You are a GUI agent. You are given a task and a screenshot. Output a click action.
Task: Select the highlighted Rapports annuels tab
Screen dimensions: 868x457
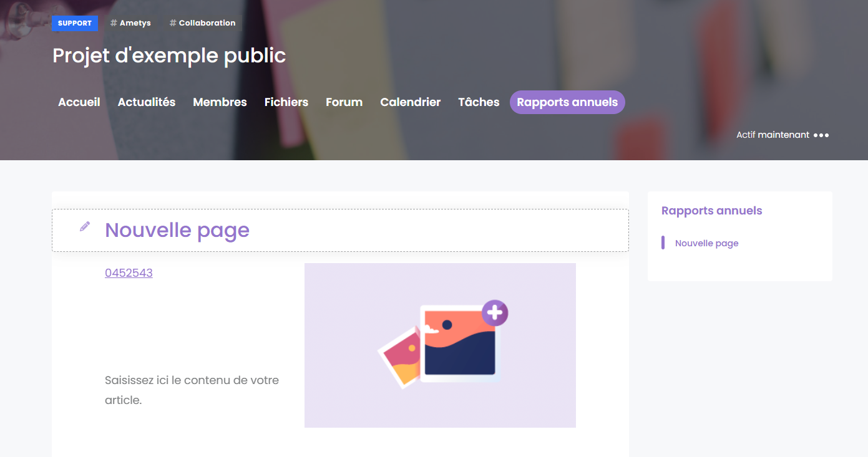(567, 102)
